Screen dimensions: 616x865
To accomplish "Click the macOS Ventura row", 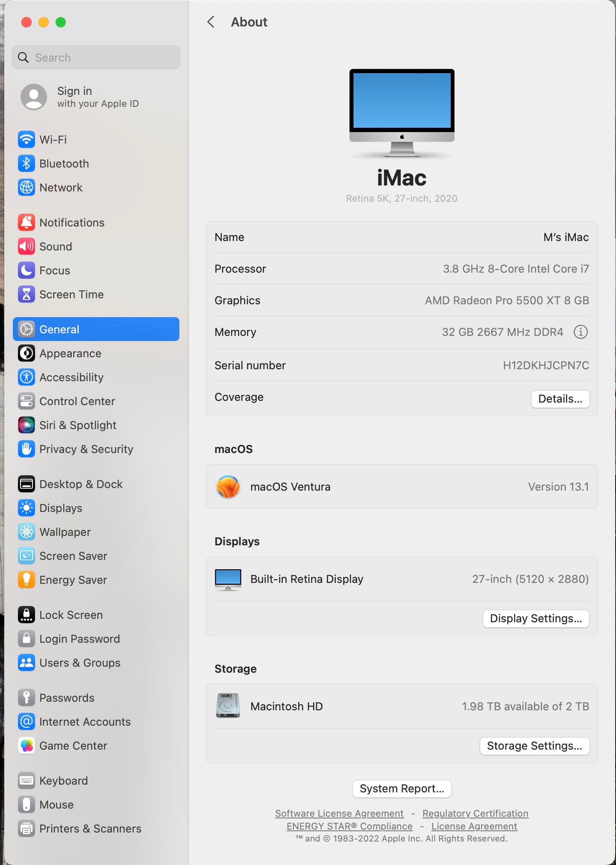I will click(402, 486).
